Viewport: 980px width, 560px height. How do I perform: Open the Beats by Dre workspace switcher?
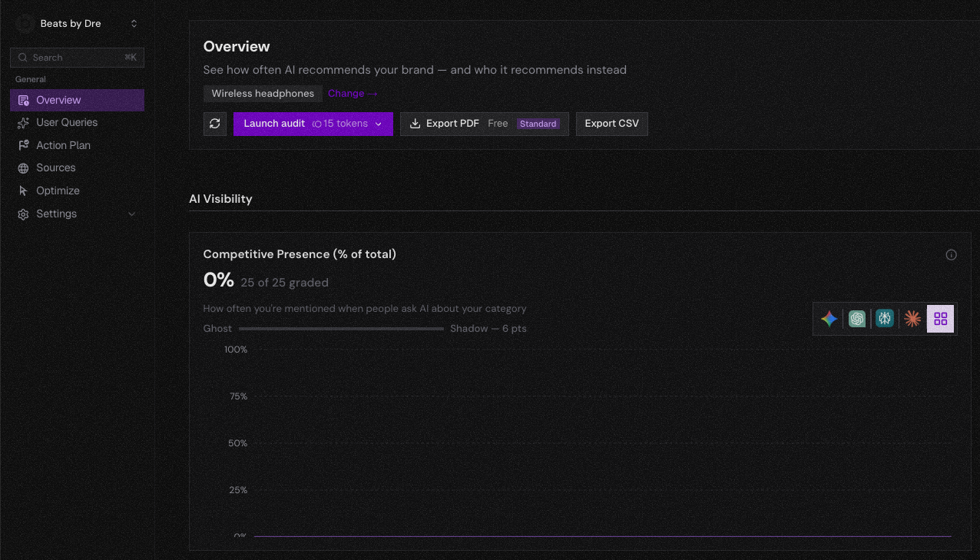pyautogui.click(x=134, y=24)
